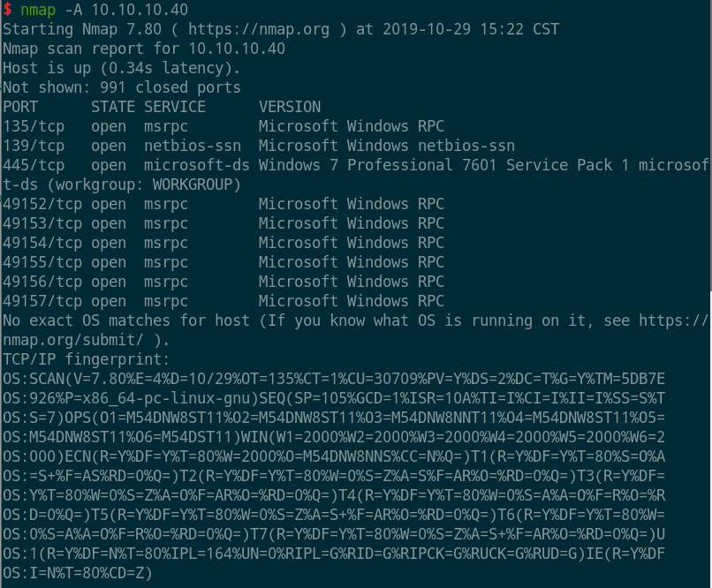Click the nmap.org/submit/ link text
The image size is (712, 588).
tap(73, 340)
